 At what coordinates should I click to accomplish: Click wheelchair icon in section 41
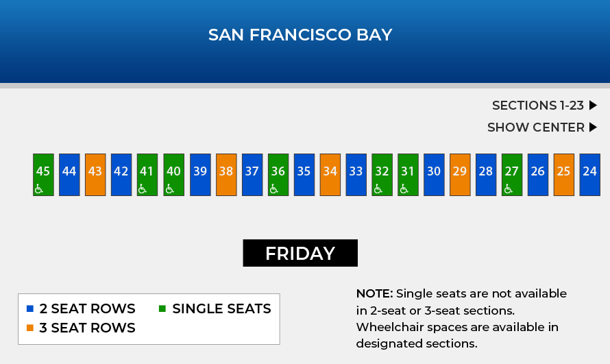[x=143, y=189]
